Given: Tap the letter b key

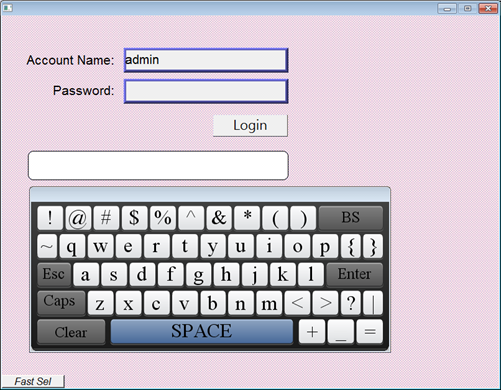Looking at the screenshot, I should click(213, 303).
